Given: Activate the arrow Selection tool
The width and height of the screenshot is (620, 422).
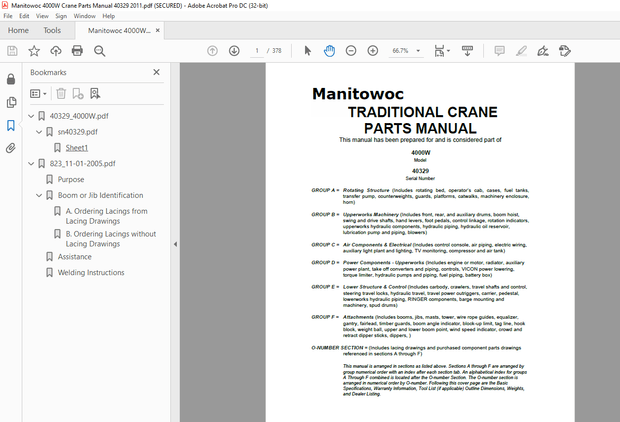Looking at the screenshot, I should [307, 51].
